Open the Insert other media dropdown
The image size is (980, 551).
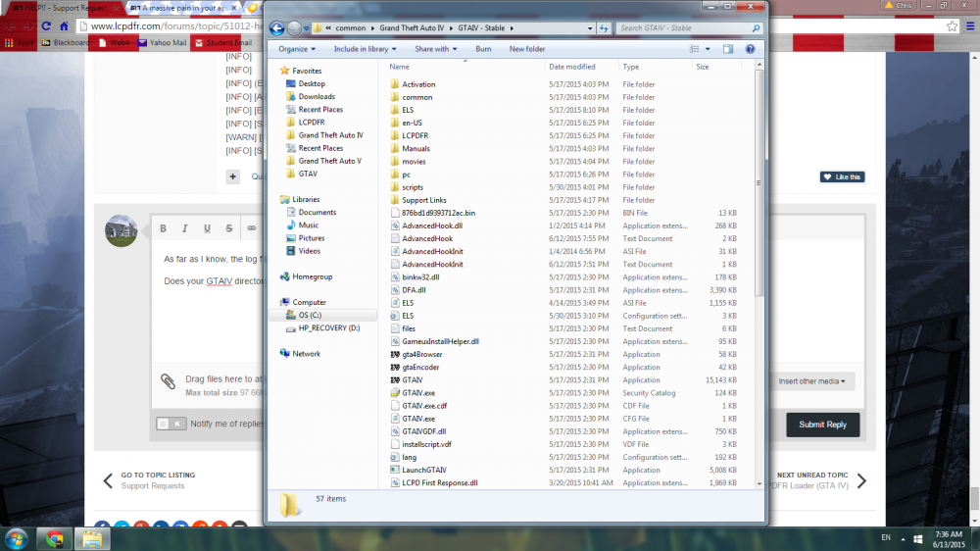pos(811,381)
